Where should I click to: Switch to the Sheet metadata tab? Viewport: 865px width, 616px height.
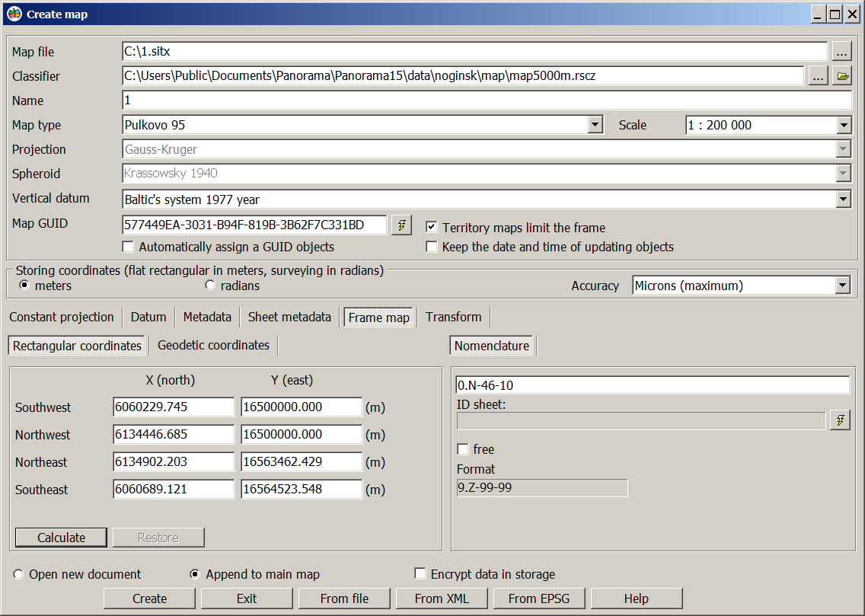(289, 317)
